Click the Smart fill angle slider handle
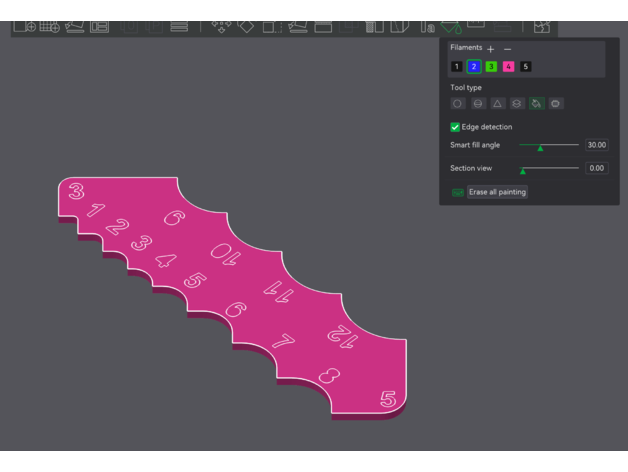 coord(540,147)
